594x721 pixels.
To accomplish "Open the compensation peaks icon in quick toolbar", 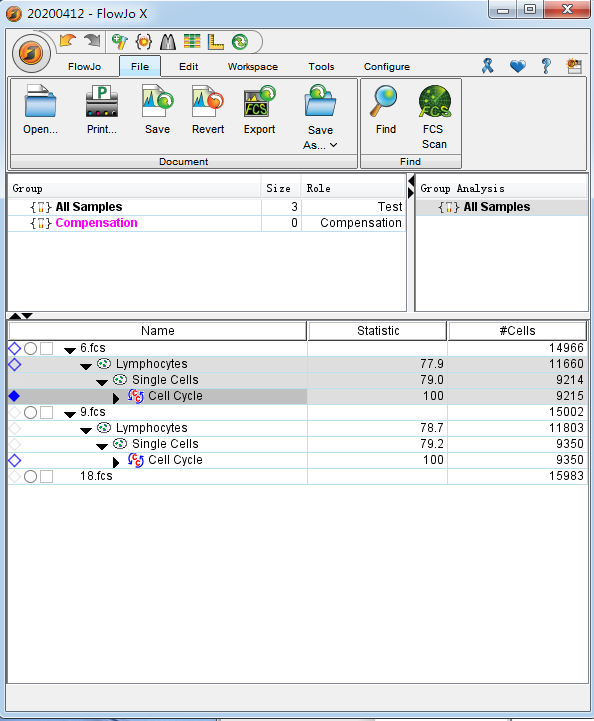I will click(168, 42).
